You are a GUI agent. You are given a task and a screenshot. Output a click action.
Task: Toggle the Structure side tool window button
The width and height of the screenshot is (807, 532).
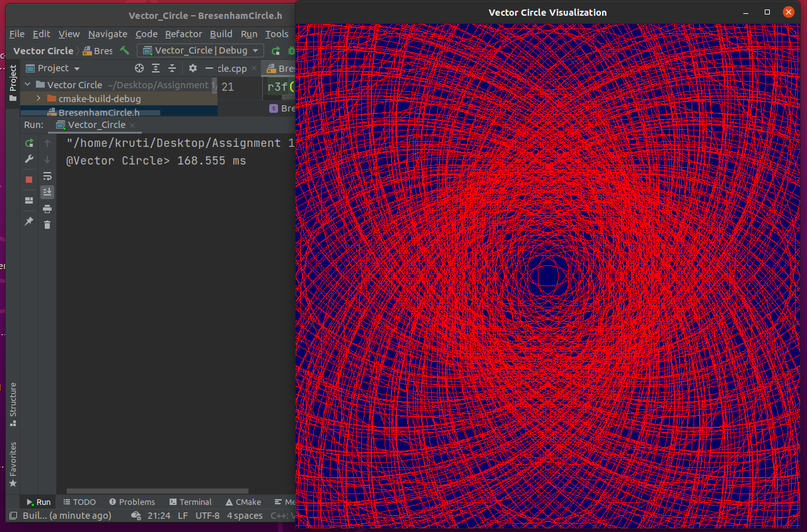click(13, 403)
